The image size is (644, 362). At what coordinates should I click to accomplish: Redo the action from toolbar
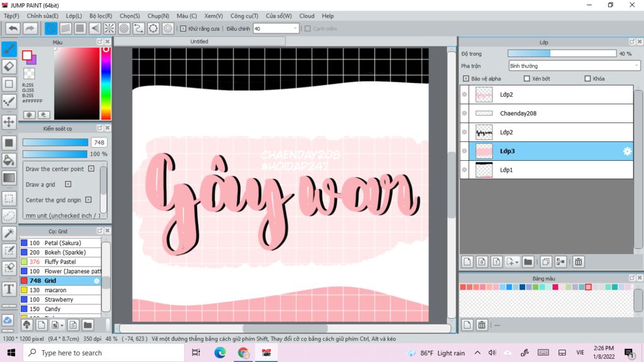click(x=30, y=28)
